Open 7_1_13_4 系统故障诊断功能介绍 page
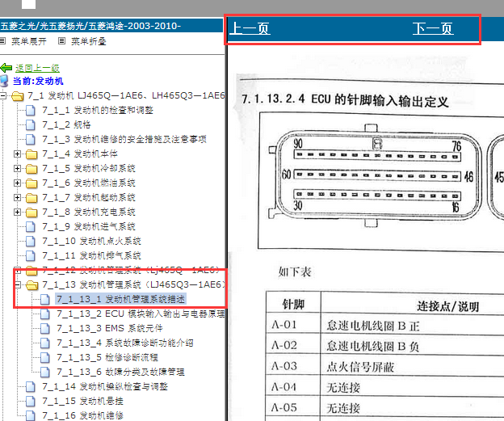Screen dimensions: 504x421 (x=125, y=343)
